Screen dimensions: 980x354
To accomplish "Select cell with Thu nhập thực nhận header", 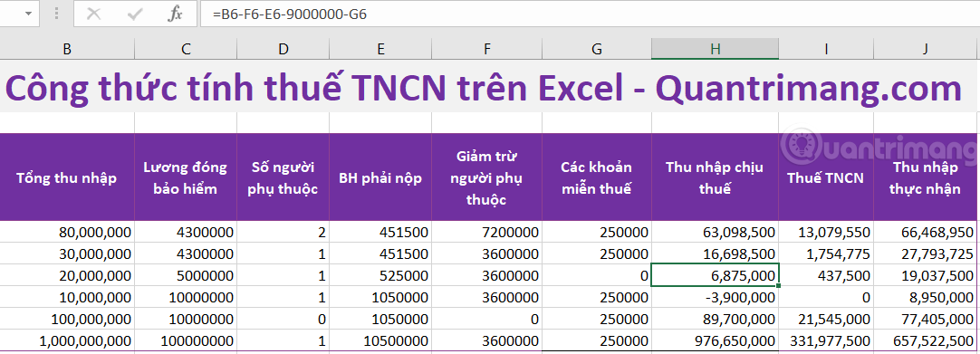I will click(926, 177).
